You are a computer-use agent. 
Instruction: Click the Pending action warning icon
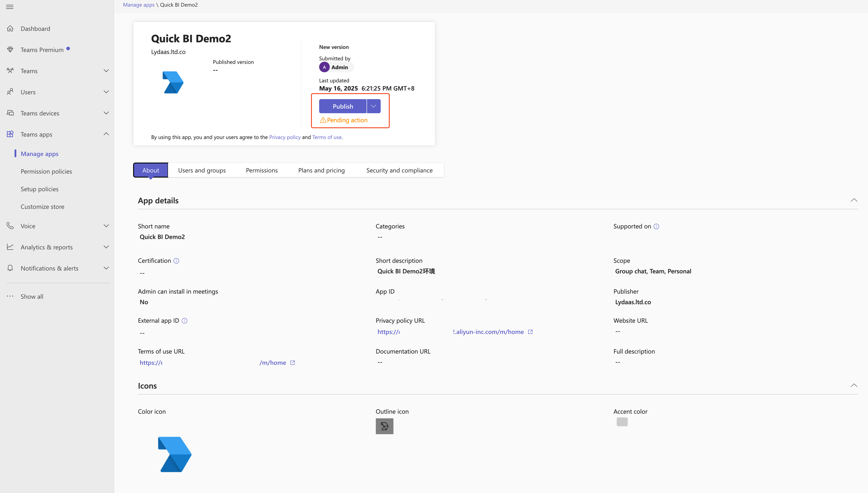click(323, 120)
